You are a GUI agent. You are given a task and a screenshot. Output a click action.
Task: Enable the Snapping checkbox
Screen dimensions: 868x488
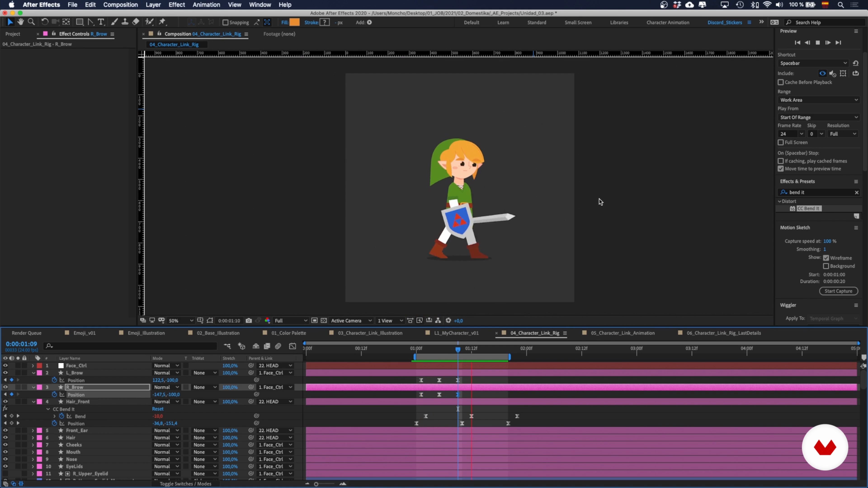[x=225, y=23]
